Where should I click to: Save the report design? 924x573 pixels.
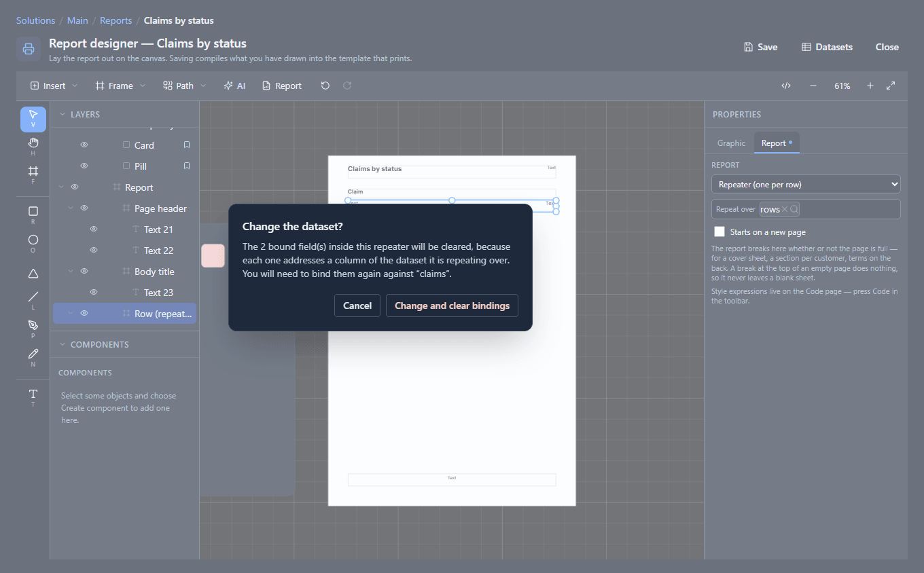pyautogui.click(x=760, y=47)
